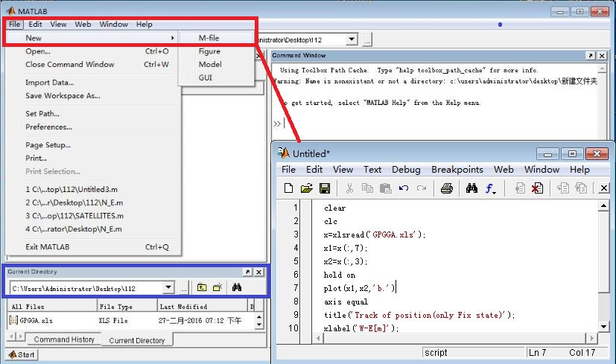Click the New folder icon in Current Directory
Viewport: 616px width, 364px height.
[x=217, y=287]
